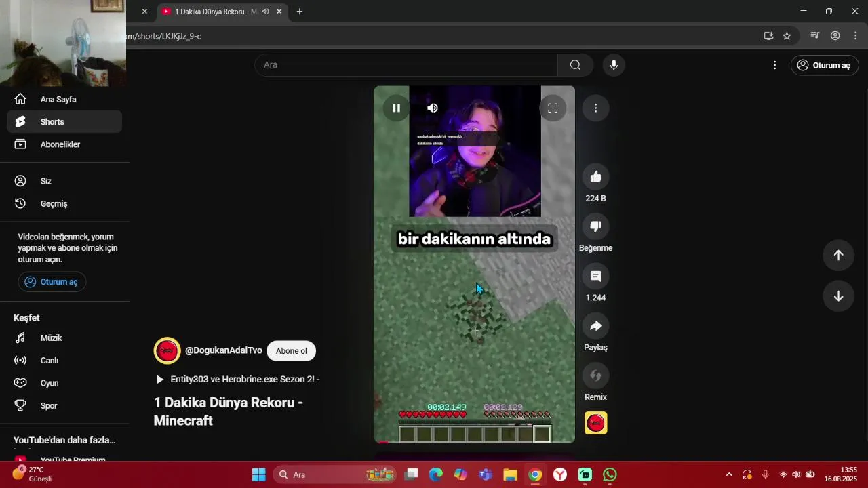Viewport: 868px width, 488px height.
Task: Open Spor under Keşfet
Action: click(64, 405)
